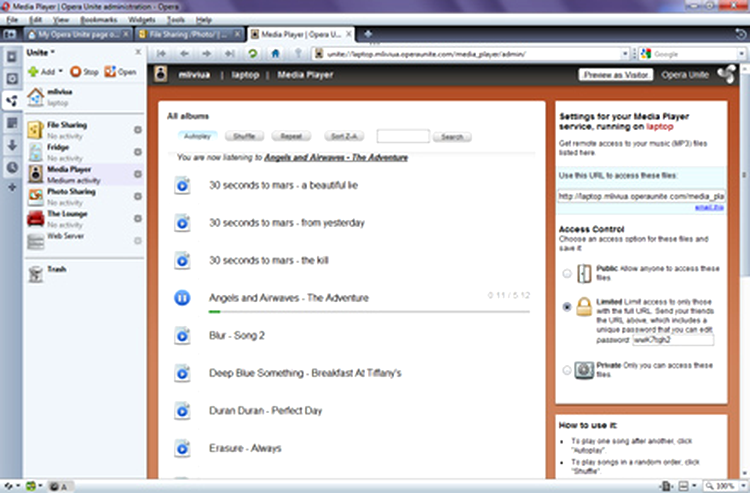Viewport: 750px width, 493px height.
Task: Toggle status of Web Server service
Action: coord(138,241)
